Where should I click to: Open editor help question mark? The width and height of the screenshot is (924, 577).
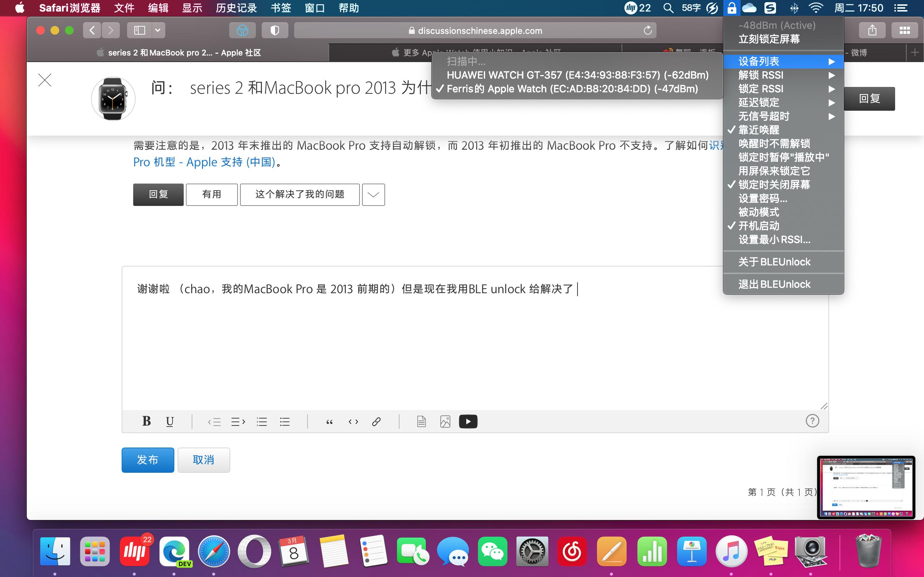click(x=812, y=421)
